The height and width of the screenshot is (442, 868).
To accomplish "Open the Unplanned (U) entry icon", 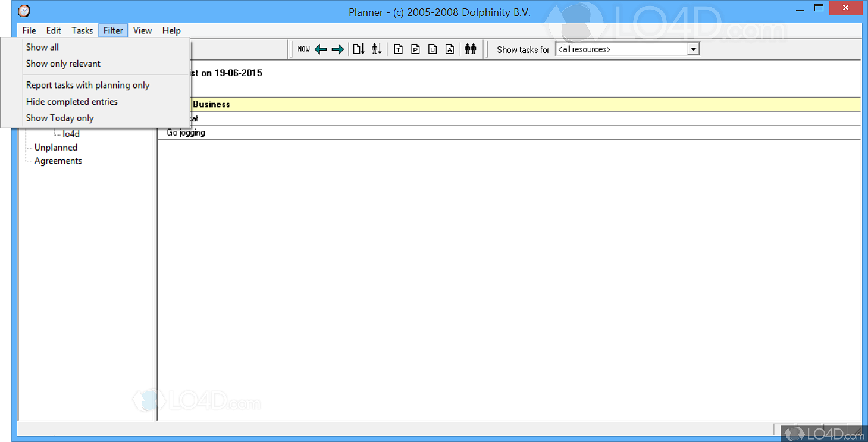I will pos(433,49).
